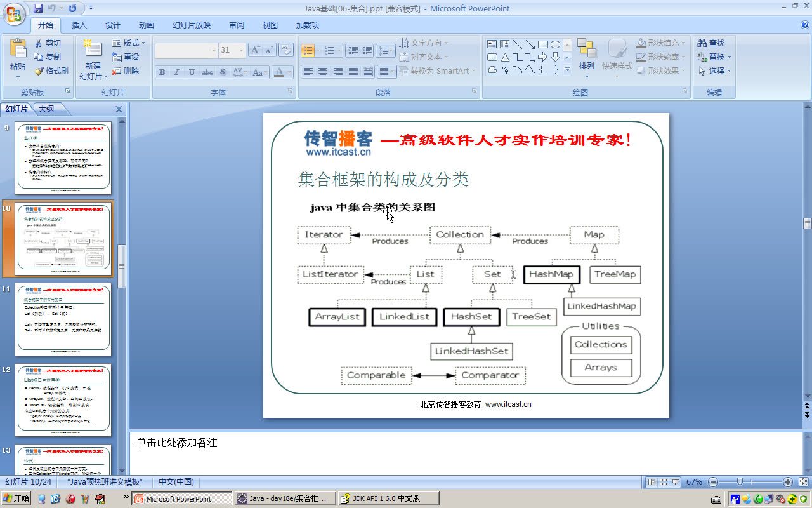Viewport: 812px width, 508px height.
Task: Open 替换 replace
Action: (714, 57)
